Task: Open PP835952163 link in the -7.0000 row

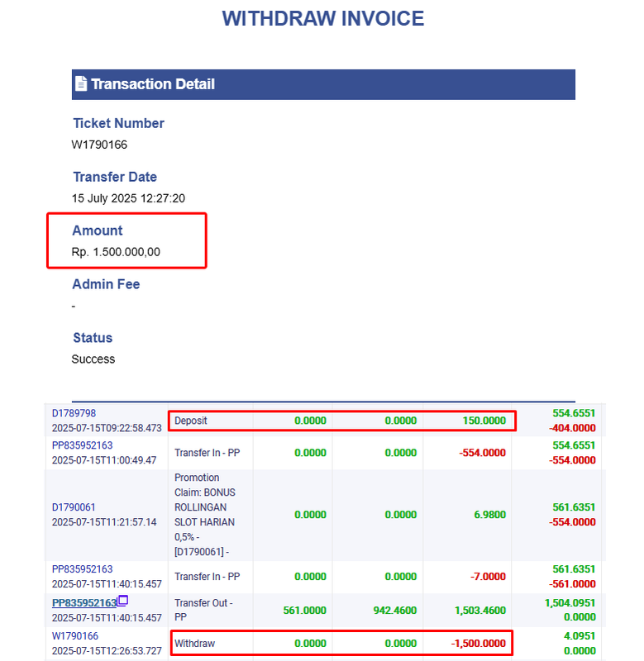Action: [x=82, y=569]
